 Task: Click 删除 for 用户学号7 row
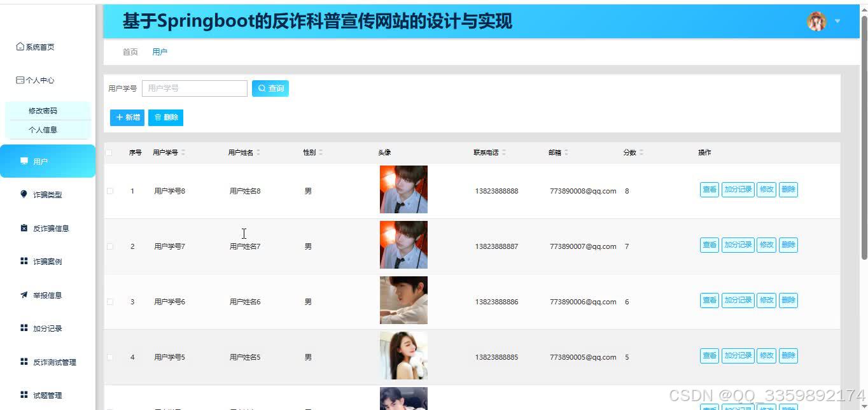[788, 245]
